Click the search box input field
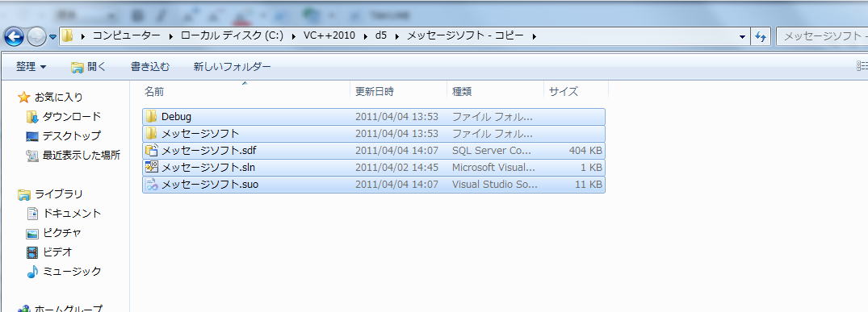 pyautogui.click(x=822, y=36)
